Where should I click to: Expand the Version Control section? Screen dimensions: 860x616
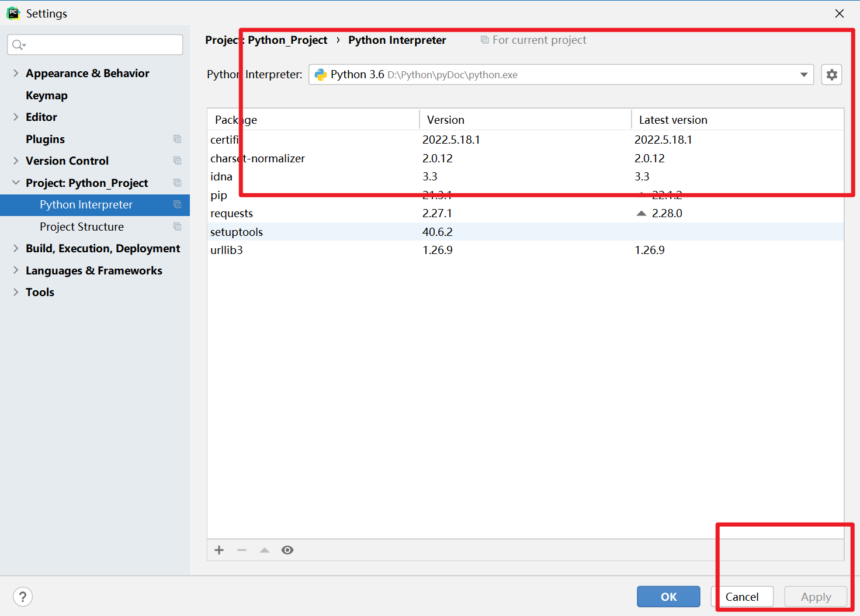pyautogui.click(x=16, y=161)
